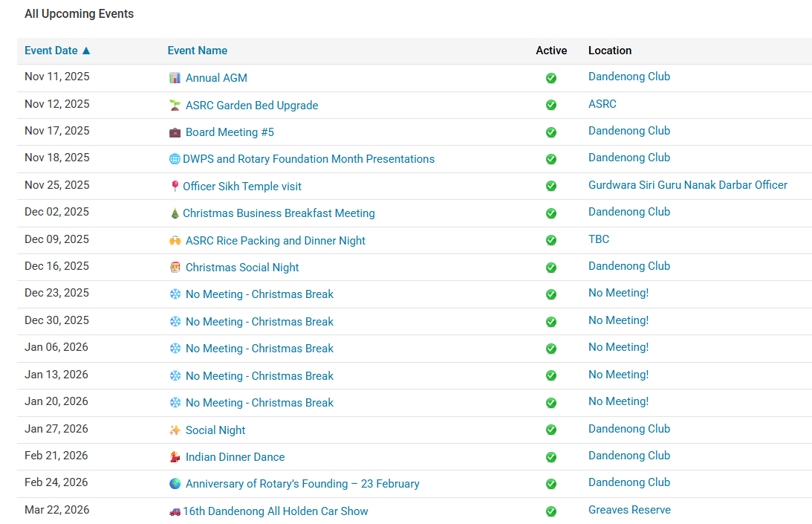Open the Officer Sikh Temple visit event
812x524 pixels.
[x=242, y=186]
